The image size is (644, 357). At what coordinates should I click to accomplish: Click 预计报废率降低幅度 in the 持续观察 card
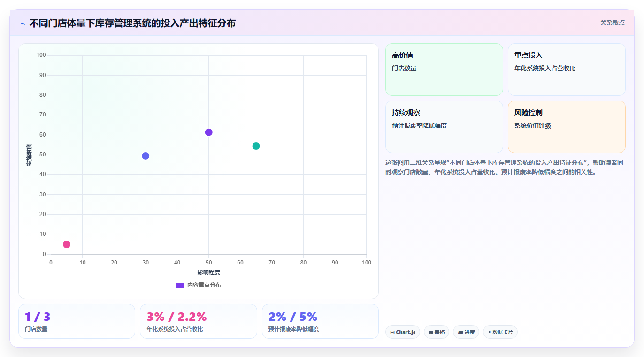pyautogui.click(x=419, y=125)
